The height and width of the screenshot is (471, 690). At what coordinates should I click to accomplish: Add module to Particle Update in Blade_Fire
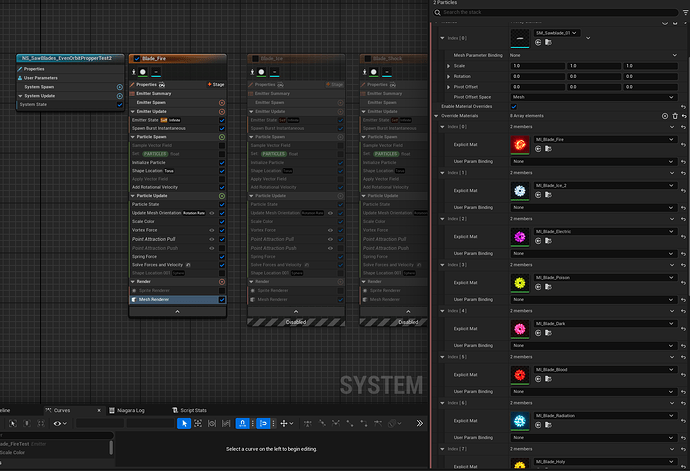click(x=222, y=196)
